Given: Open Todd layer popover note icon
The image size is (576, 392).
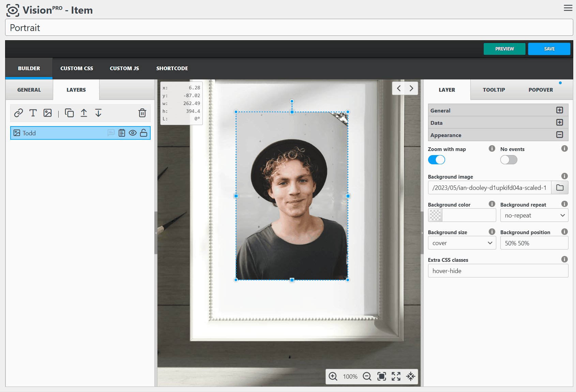Looking at the screenshot, I should point(122,133).
